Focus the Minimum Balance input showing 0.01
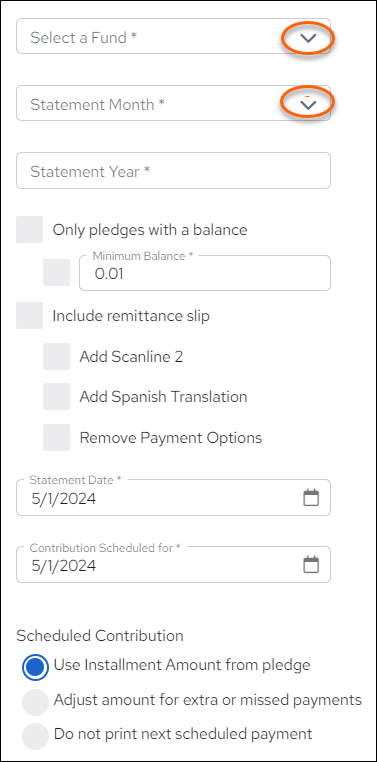The height and width of the screenshot is (762, 377). click(205, 273)
